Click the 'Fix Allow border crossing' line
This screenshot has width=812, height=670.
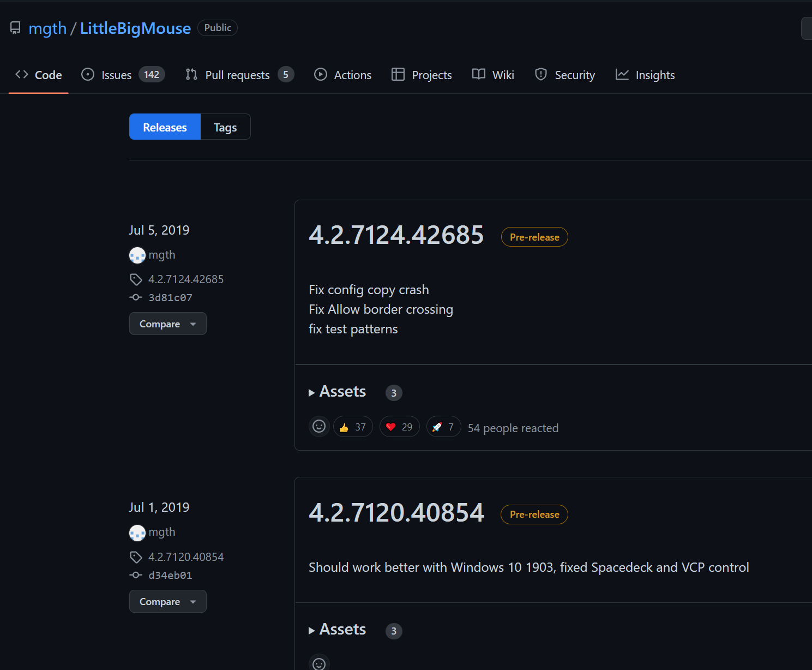pyautogui.click(x=381, y=309)
